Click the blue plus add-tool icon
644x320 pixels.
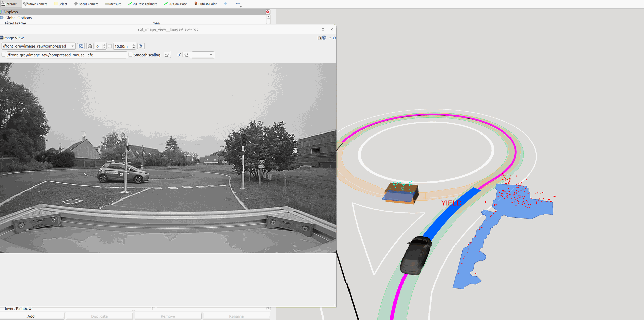pos(225,4)
